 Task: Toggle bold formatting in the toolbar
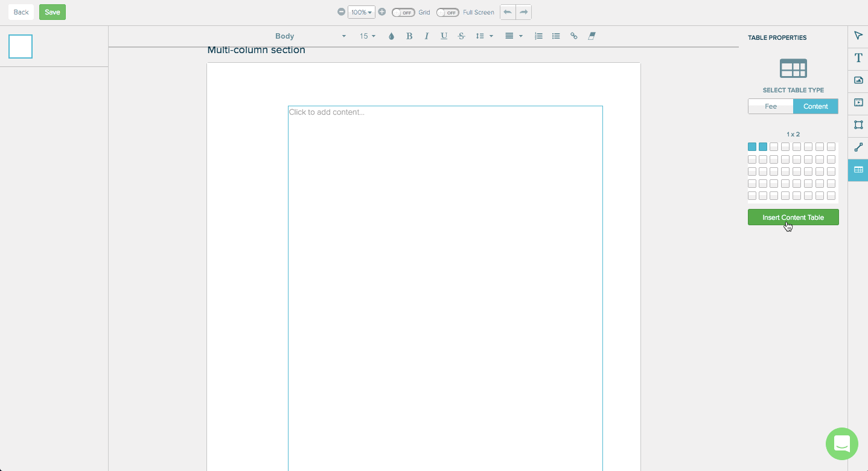pos(409,36)
